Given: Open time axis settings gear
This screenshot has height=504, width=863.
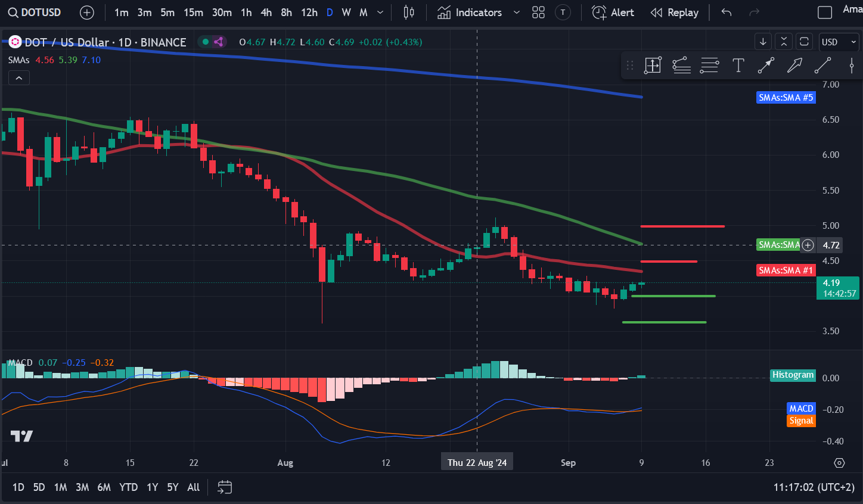Looking at the screenshot, I should tap(839, 463).
